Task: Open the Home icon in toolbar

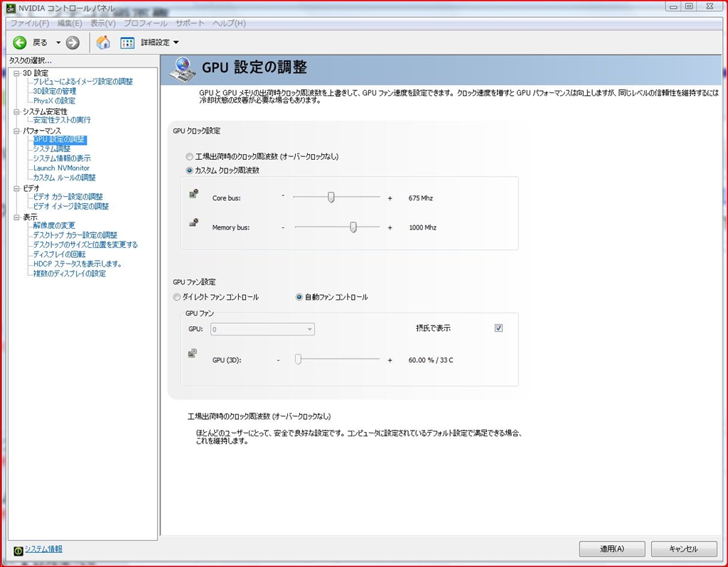Action: tap(103, 42)
